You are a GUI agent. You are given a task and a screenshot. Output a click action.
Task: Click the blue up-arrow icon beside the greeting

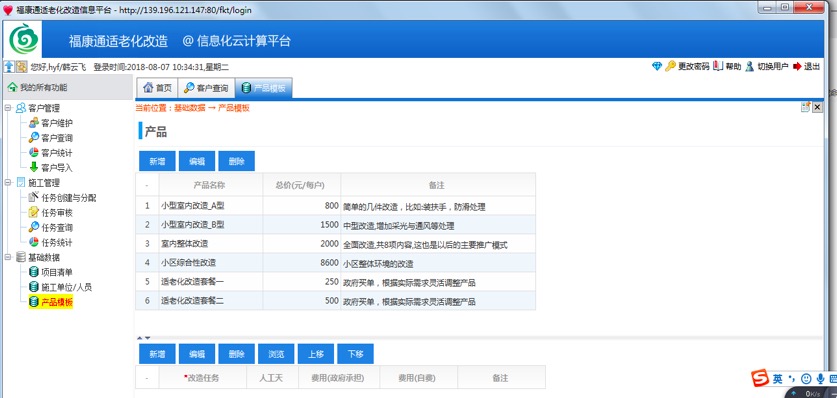tap(9, 67)
